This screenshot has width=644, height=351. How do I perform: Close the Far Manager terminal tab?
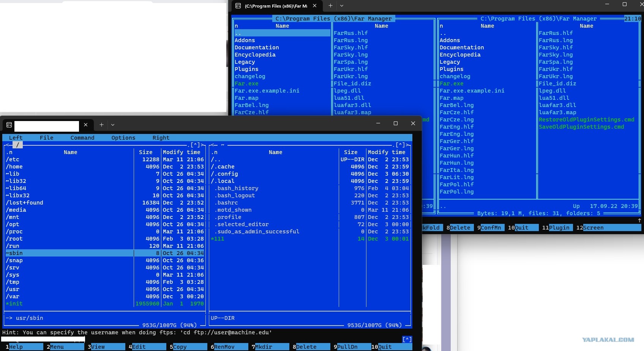(314, 6)
